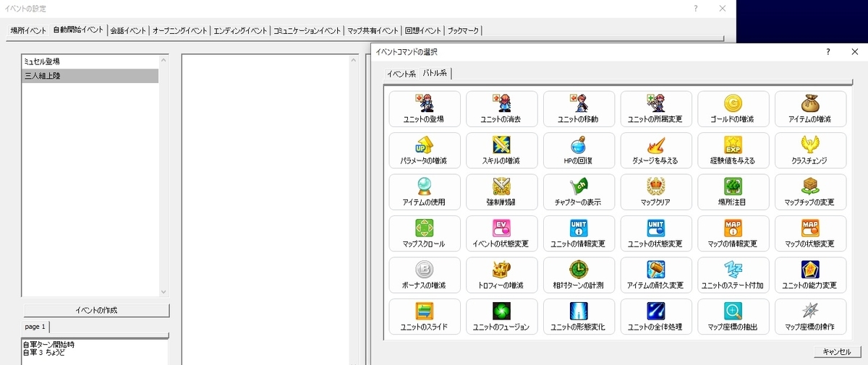Select マップチップの変更 command
The image size is (868, 365).
(x=810, y=194)
